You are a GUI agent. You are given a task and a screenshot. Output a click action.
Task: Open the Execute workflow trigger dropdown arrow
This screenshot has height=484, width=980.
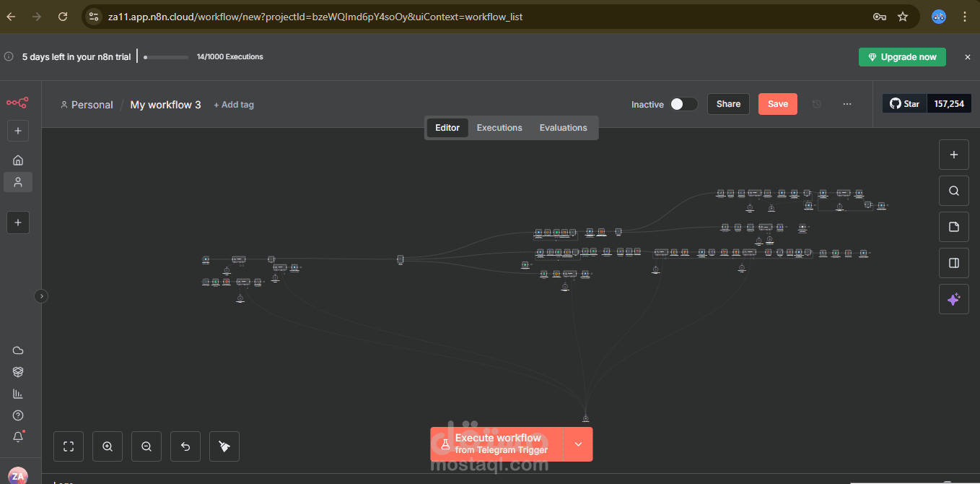point(578,444)
